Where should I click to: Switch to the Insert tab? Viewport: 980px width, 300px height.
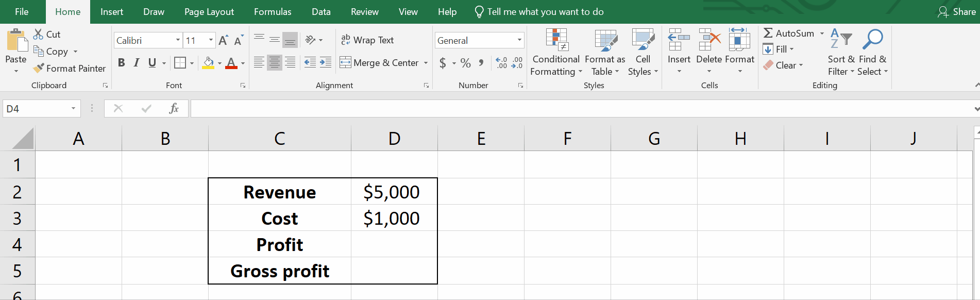pyautogui.click(x=112, y=12)
